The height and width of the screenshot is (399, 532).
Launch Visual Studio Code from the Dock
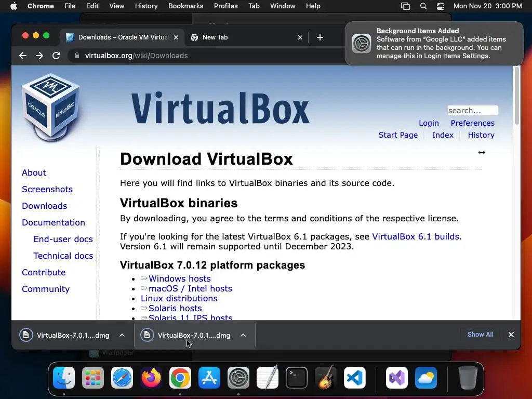coord(355,378)
